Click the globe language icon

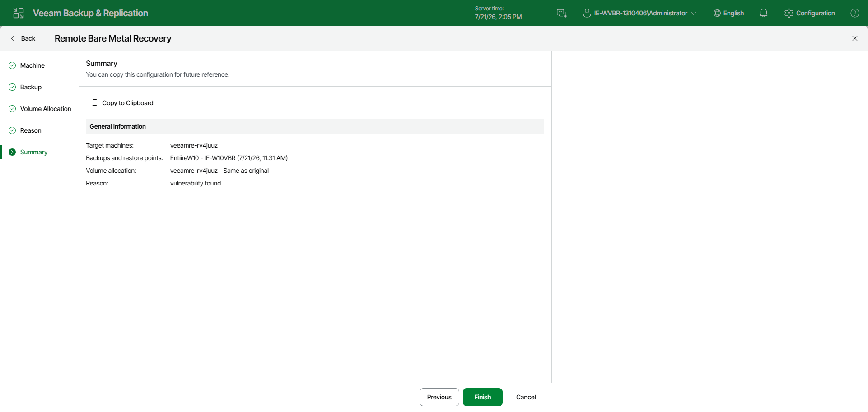[x=717, y=13]
